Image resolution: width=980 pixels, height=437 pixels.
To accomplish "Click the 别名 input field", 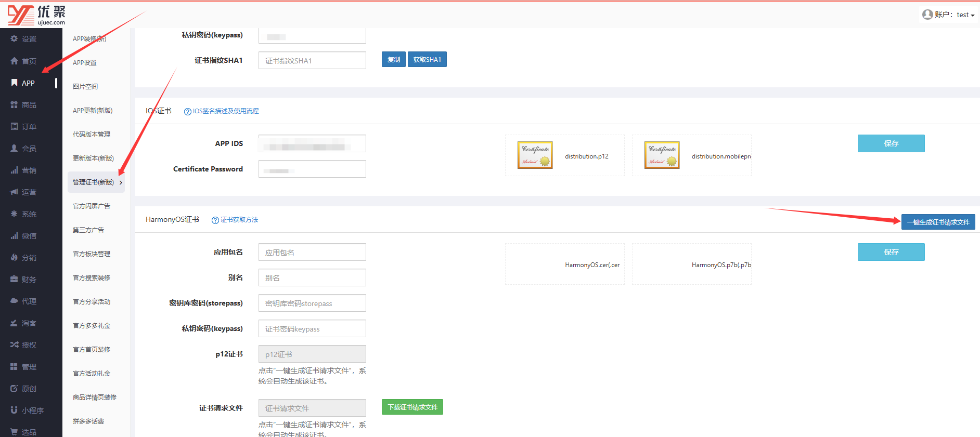I will click(x=312, y=277).
